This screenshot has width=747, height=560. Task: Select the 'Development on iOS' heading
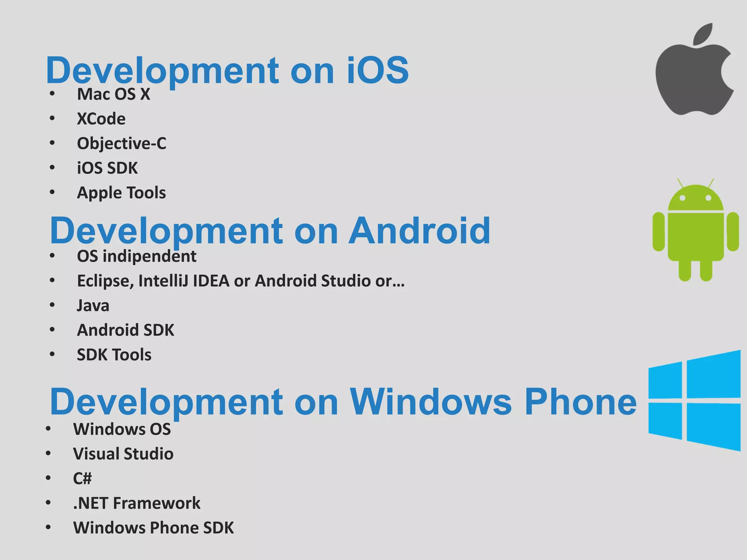pos(227,70)
